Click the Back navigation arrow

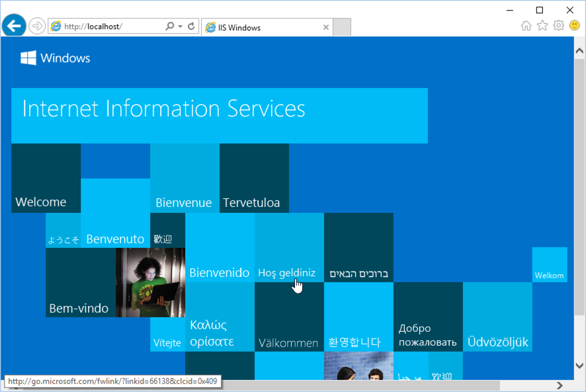13,26
